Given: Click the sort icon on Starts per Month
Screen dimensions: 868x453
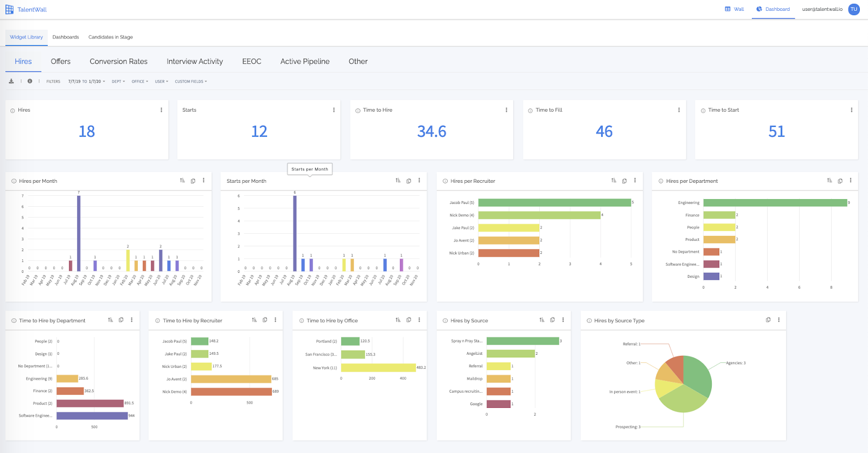Looking at the screenshot, I should 398,181.
